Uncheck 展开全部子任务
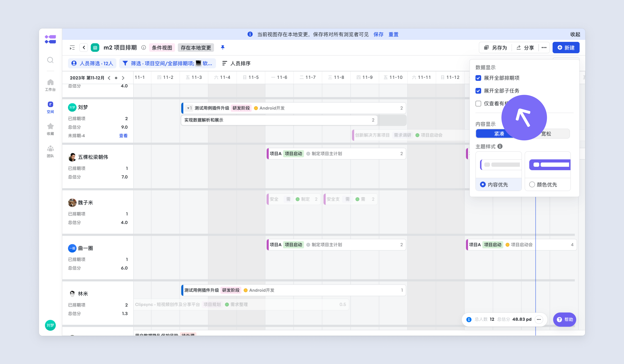This screenshot has width=624, height=364. coord(478,91)
